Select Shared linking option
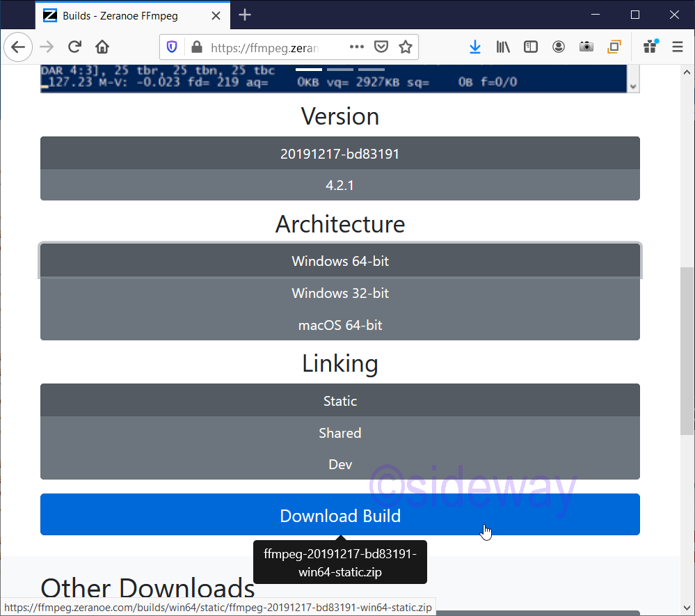The height and width of the screenshot is (616, 695). click(339, 433)
